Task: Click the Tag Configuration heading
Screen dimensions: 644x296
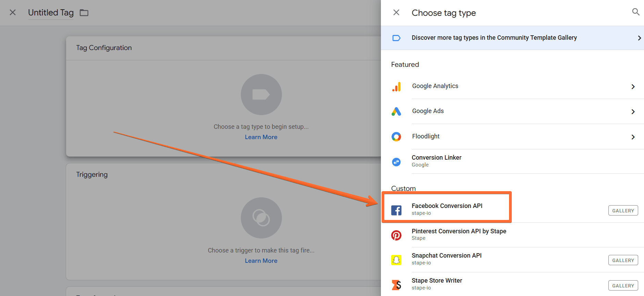Action: coord(104,48)
